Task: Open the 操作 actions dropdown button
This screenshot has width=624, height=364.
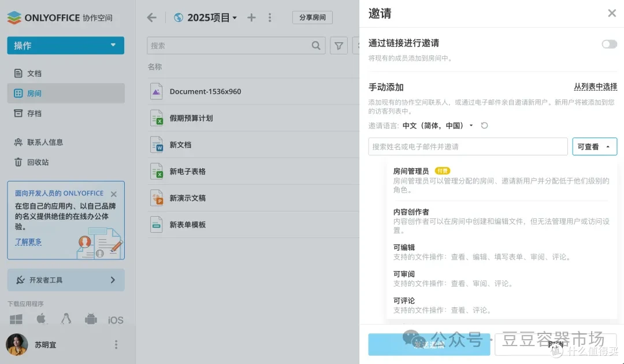Action: point(66,45)
